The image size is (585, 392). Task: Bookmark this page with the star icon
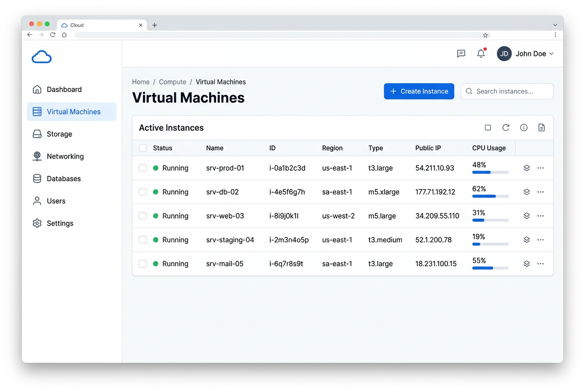(x=485, y=35)
